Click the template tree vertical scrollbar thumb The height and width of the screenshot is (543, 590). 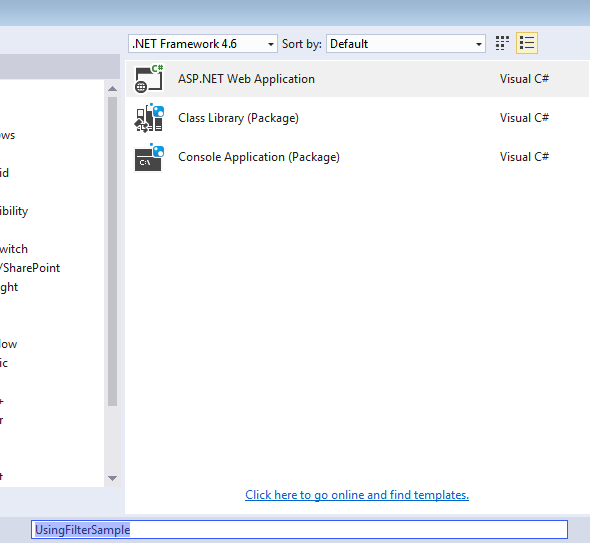112,251
